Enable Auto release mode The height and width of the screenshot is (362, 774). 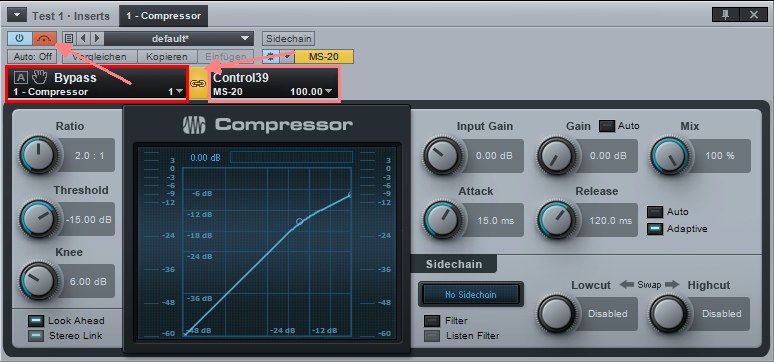[655, 212]
